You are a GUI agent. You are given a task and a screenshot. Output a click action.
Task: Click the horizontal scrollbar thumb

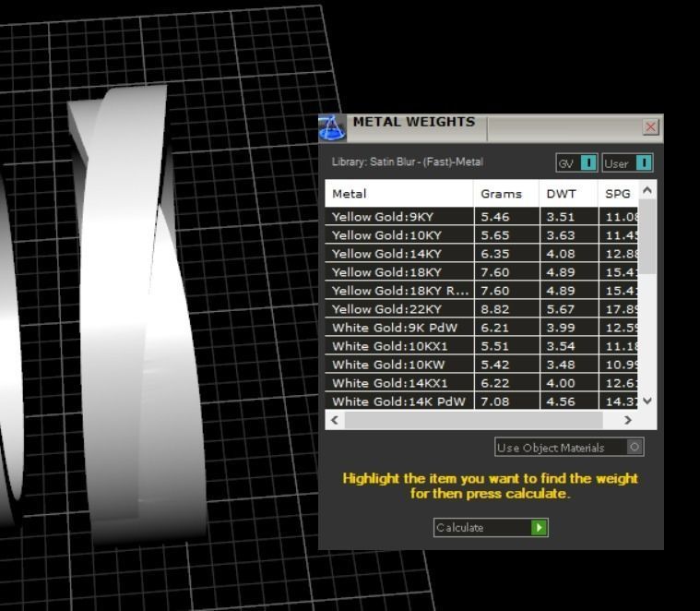tap(474, 420)
